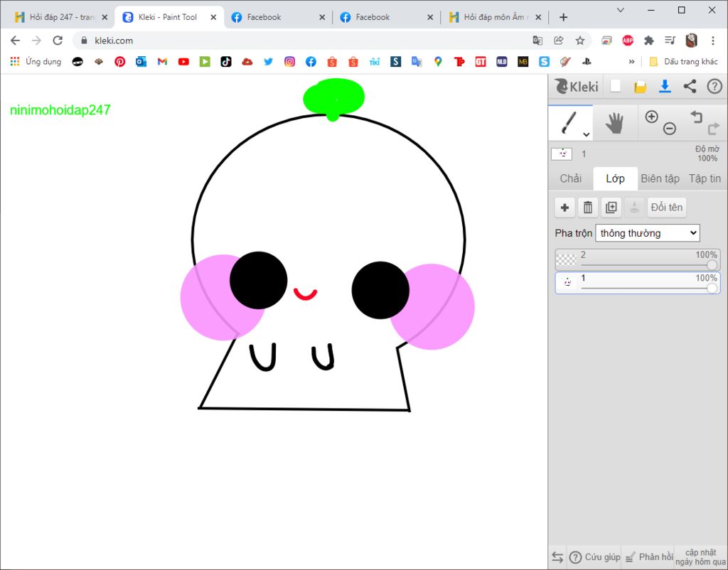This screenshot has height=570, width=728.
Task: Click the opacity slider handle of layer 1
Action: click(711, 289)
